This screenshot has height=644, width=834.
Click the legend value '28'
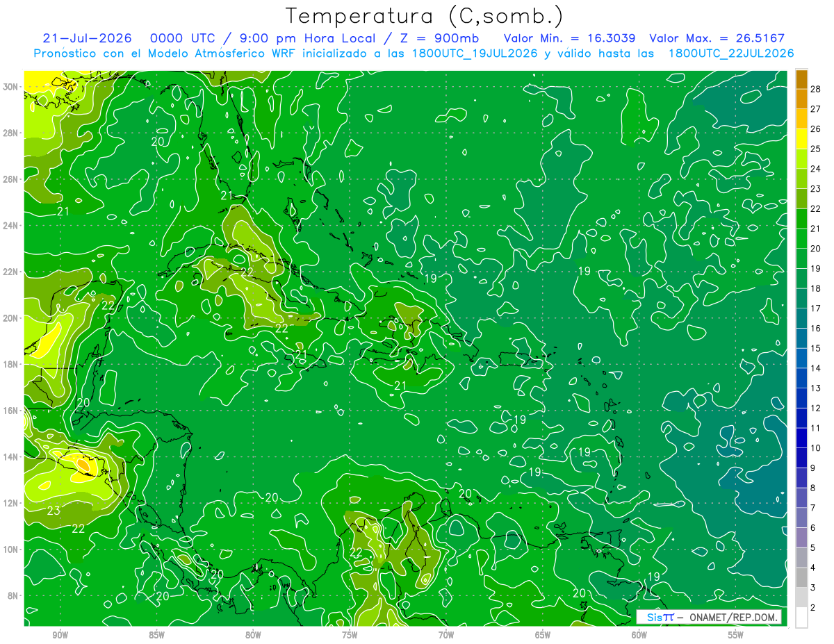(815, 89)
